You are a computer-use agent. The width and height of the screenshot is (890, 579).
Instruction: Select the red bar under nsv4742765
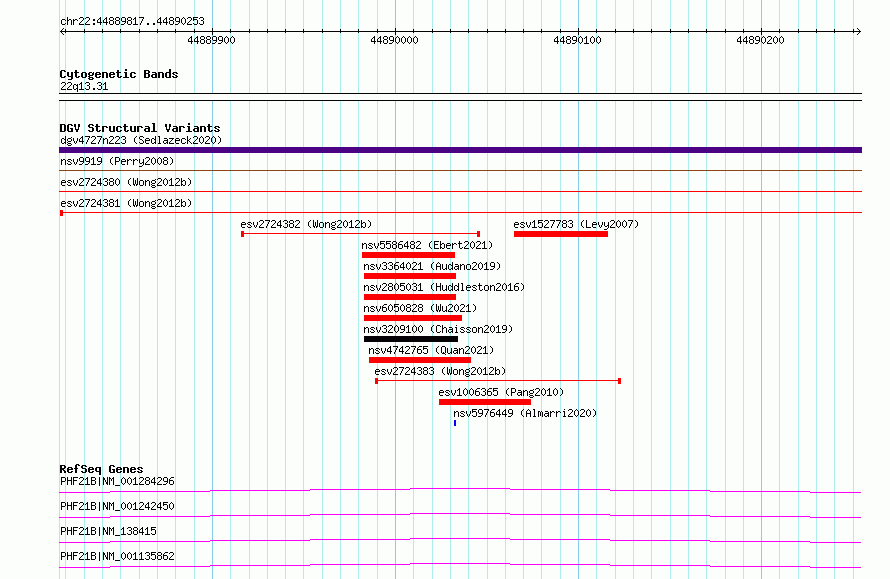(x=419, y=360)
